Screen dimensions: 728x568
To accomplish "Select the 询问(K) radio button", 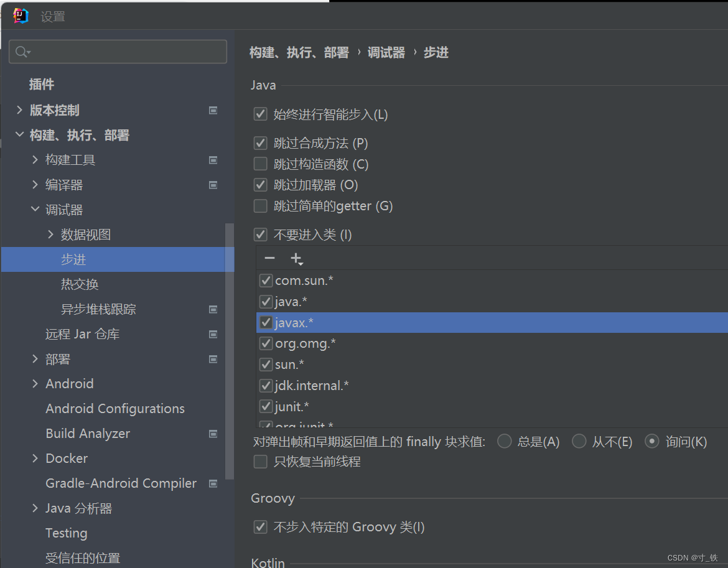I will point(652,441).
